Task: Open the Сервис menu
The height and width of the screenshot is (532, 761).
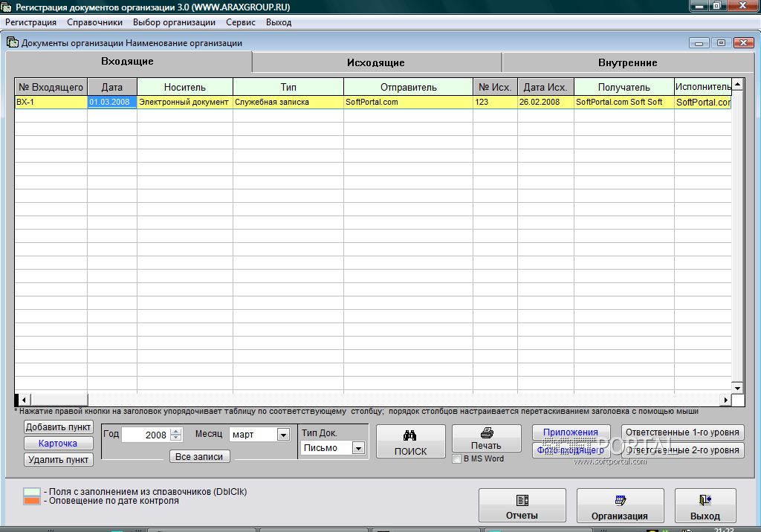Action: click(241, 22)
